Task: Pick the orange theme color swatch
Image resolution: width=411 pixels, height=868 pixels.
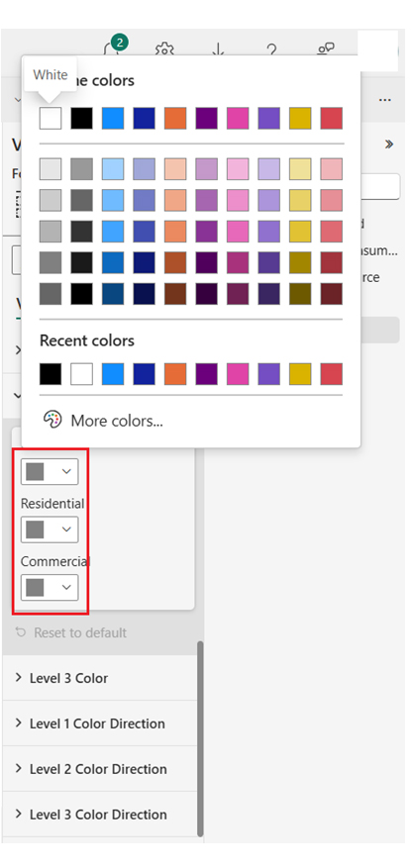Action: click(175, 119)
